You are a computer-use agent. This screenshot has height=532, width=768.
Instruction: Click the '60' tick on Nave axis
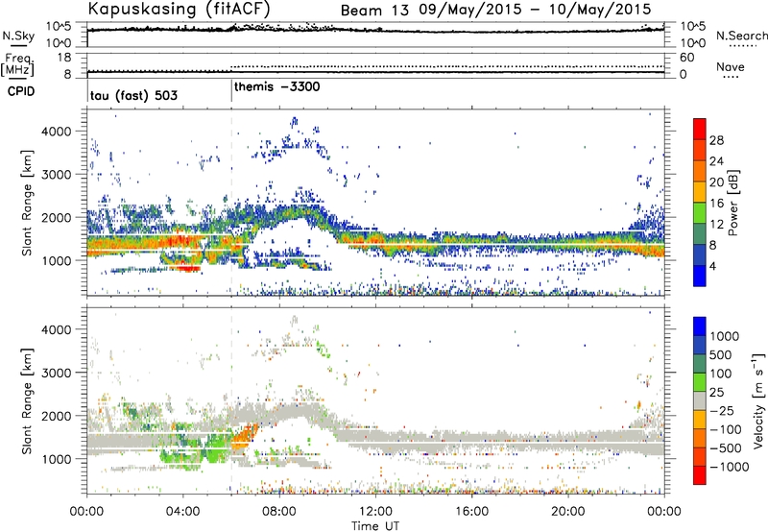point(686,58)
